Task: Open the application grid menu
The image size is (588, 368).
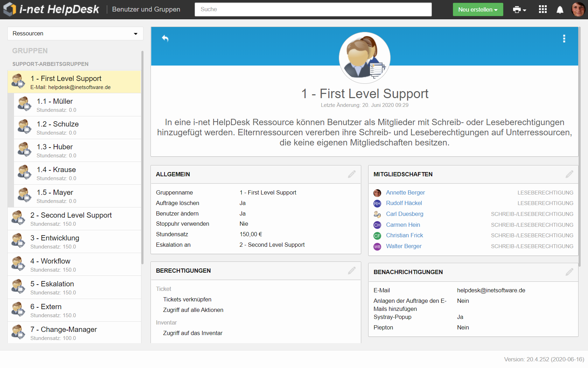Action: [542, 9]
